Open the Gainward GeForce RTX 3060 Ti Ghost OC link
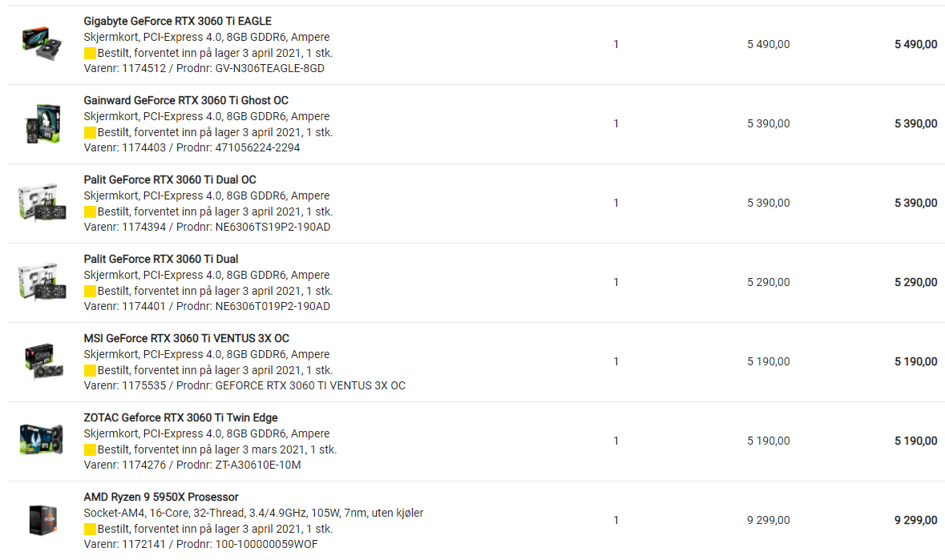This screenshot has height=560, width=945. pos(186,101)
